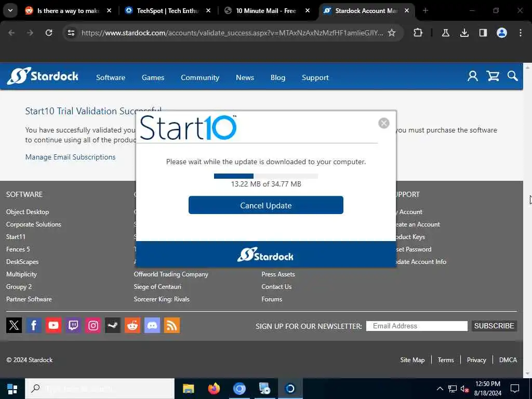Open the browser downloads icon
The width and height of the screenshot is (532, 399).
[464, 33]
